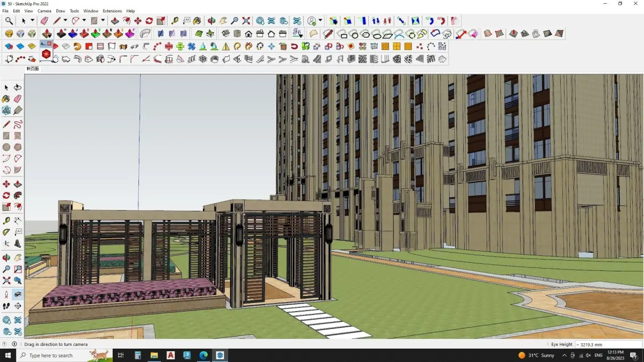Select the Sandbox Stamp tool
This screenshot has width=644, height=362.
coord(525,33)
